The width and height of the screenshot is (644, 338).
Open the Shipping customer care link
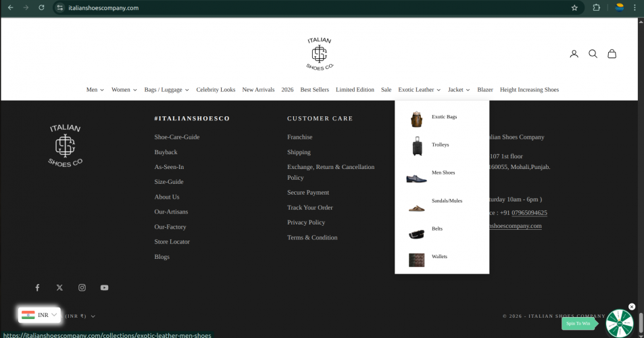click(x=299, y=152)
